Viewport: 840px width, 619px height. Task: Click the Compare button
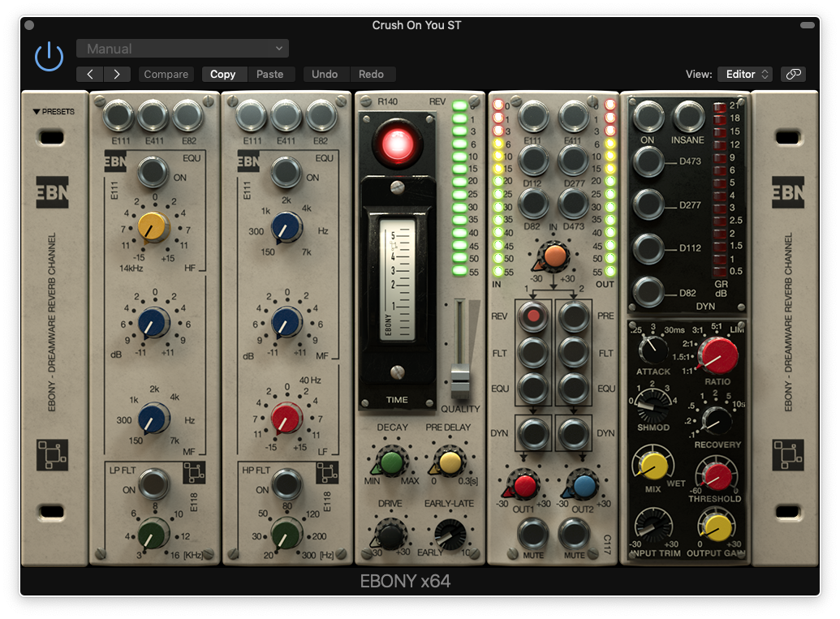click(x=166, y=75)
